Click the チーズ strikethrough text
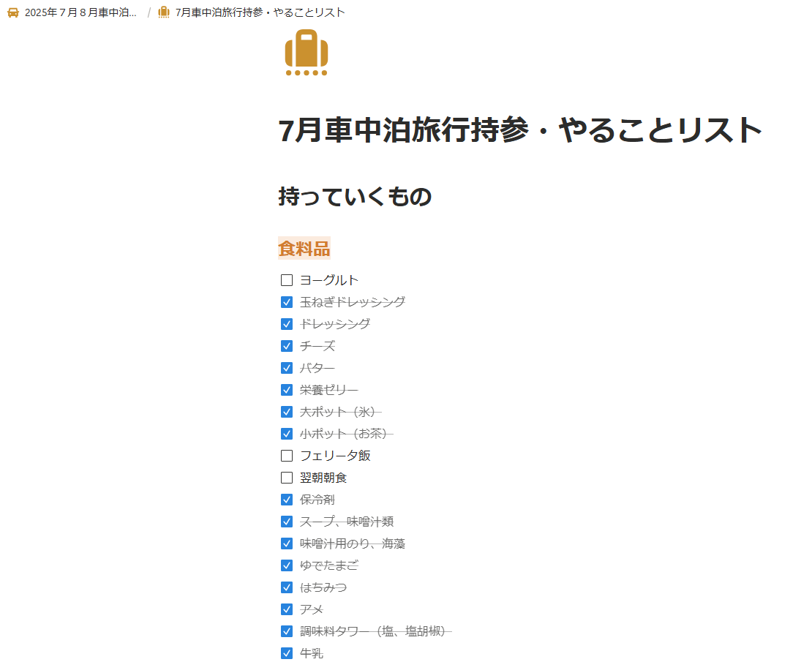This screenshot has width=812, height=662. click(317, 346)
